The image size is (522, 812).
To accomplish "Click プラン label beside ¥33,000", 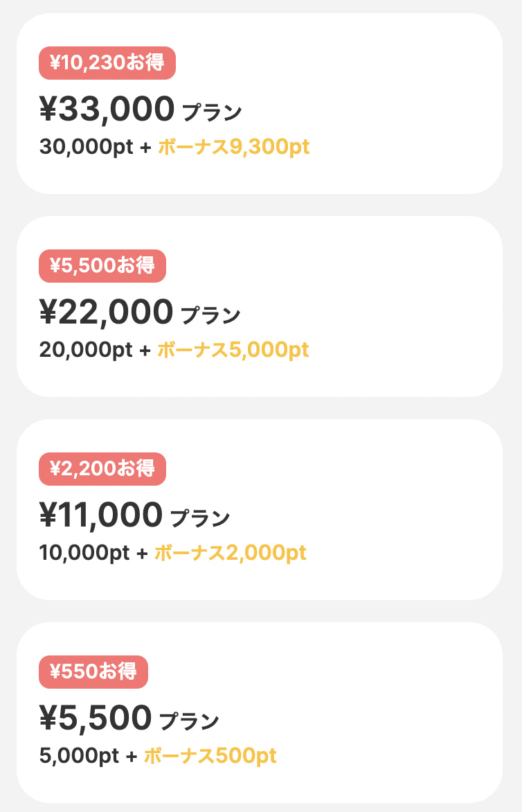I will click(x=212, y=112).
